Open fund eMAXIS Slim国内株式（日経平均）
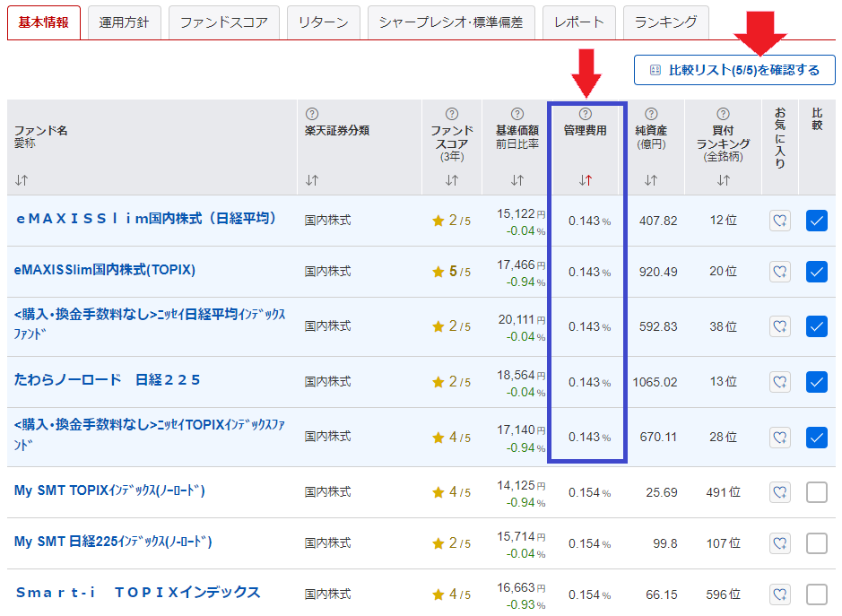 (x=146, y=218)
